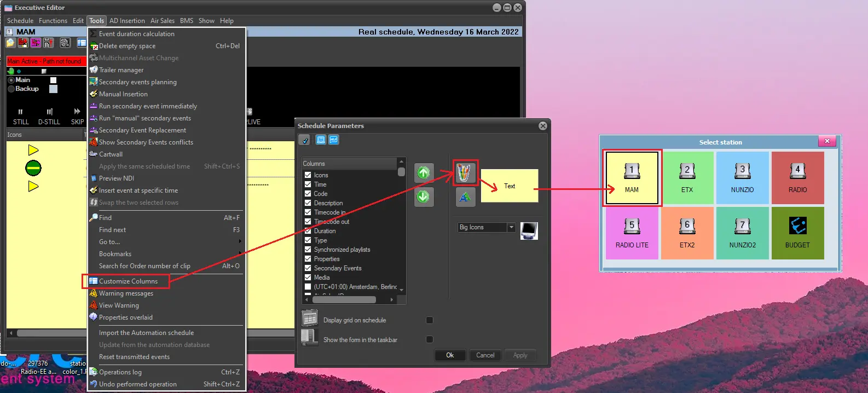The height and width of the screenshot is (393, 868).
Task: Choose the BUDGET station tile
Action: 797,233
